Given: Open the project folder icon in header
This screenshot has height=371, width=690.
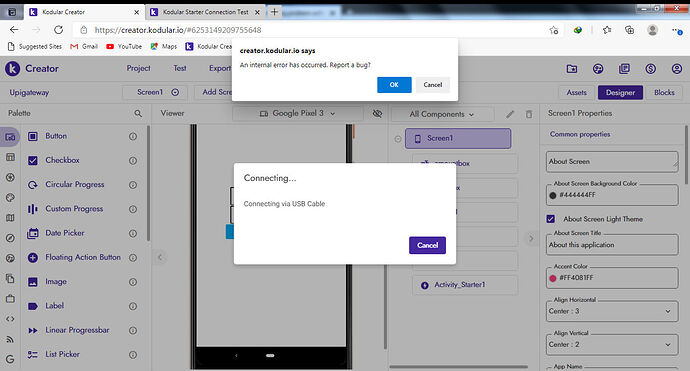Looking at the screenshot, I should coord(572,69).
